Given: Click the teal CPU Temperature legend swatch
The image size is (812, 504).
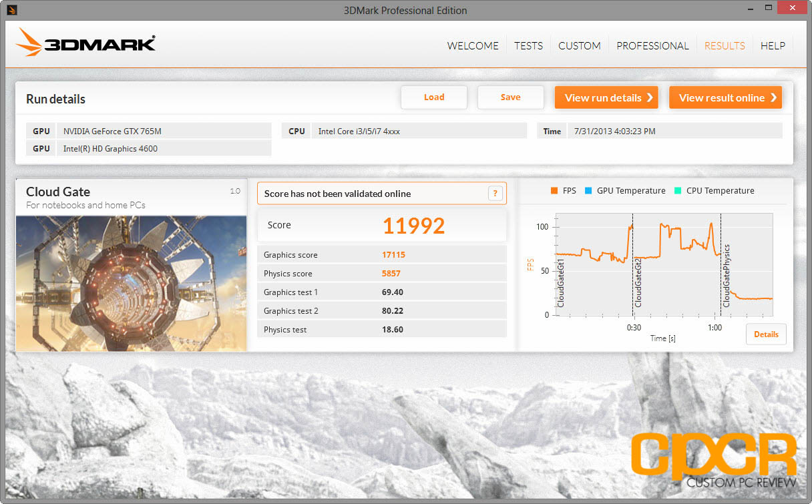Looking at the screenshot, I should click(677, 191).
